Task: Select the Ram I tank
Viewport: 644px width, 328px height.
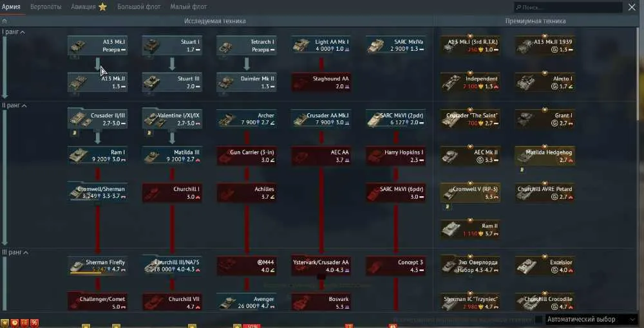Action: coord(98,156)
